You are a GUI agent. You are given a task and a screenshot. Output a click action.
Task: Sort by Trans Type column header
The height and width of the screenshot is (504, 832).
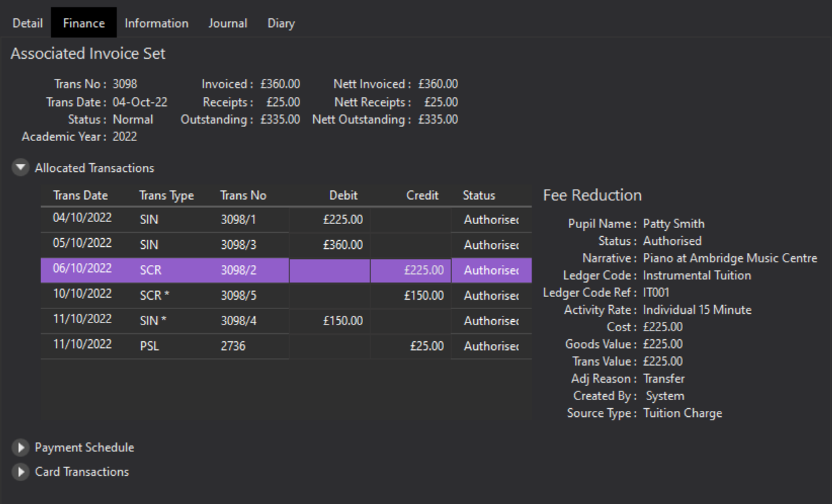(x=167, y=195)
